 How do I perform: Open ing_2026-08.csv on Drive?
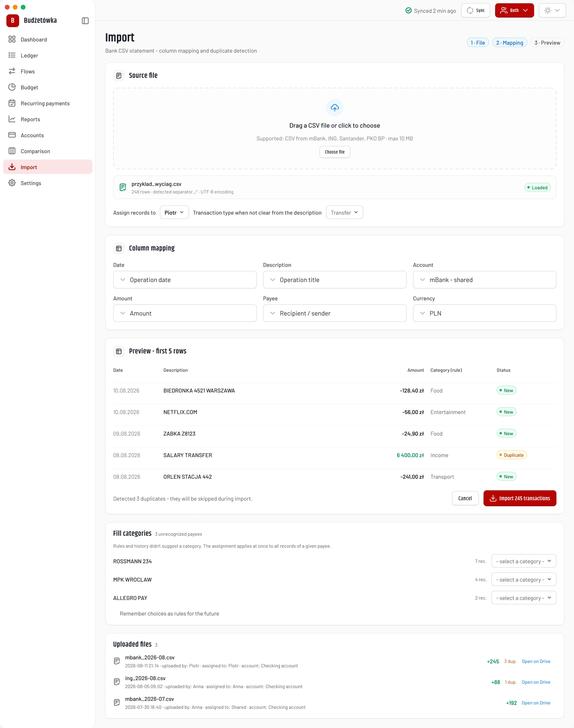[x=536, y=682]
